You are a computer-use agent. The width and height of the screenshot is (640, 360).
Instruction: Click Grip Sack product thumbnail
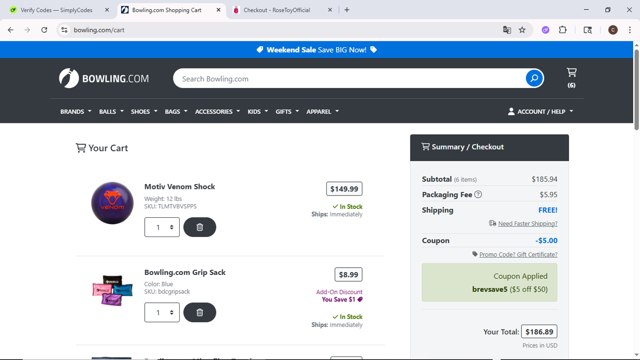coord(112,290)
